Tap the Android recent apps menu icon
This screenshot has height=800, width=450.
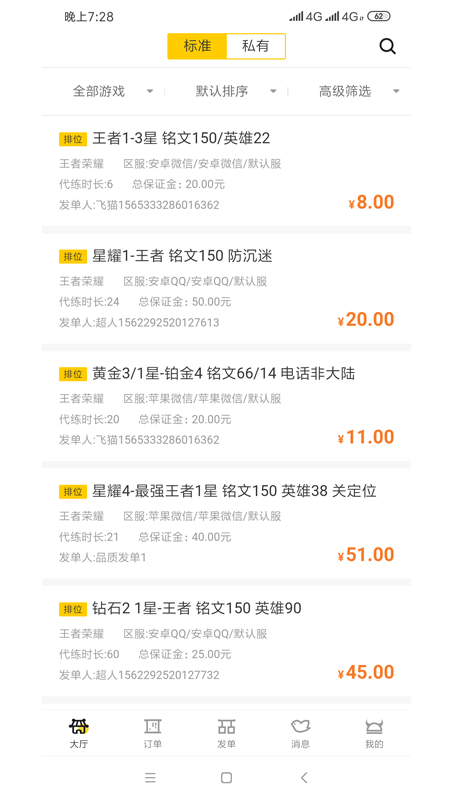(150, 778)
